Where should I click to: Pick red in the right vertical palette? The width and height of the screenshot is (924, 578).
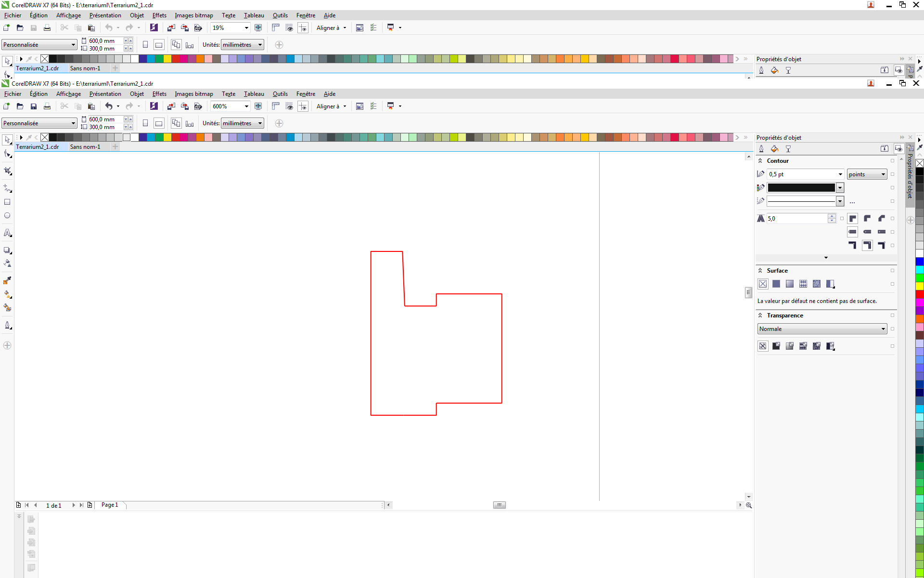click(920, 294)
